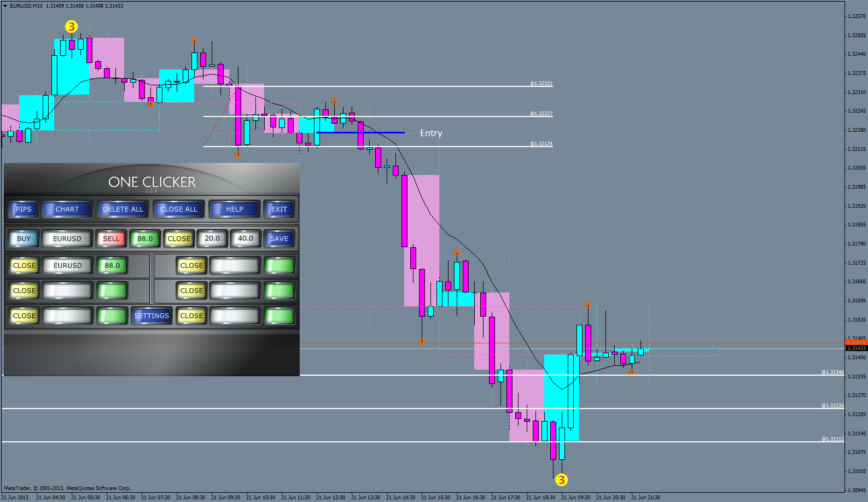Place a SELL order
The width and height of the screenshot is (868, 502).
(111, 238)
